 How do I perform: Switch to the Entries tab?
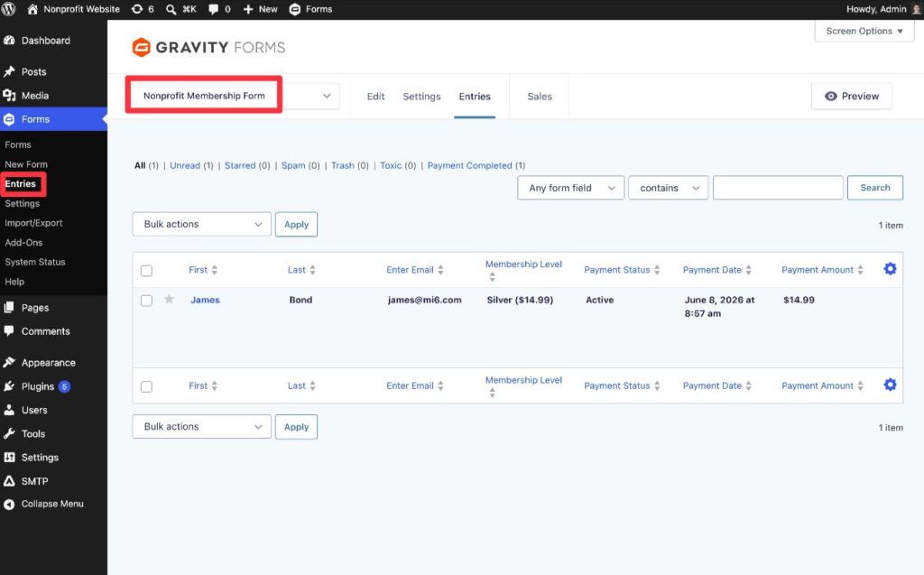pos(475,96)
